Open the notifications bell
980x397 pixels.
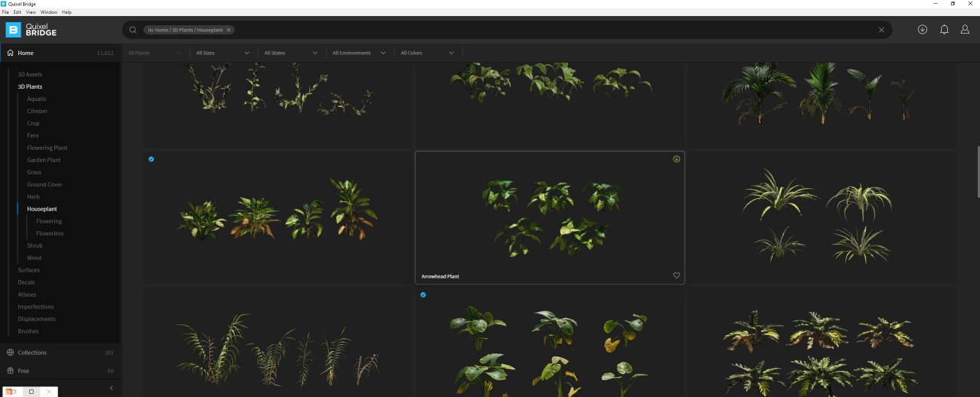944,29
